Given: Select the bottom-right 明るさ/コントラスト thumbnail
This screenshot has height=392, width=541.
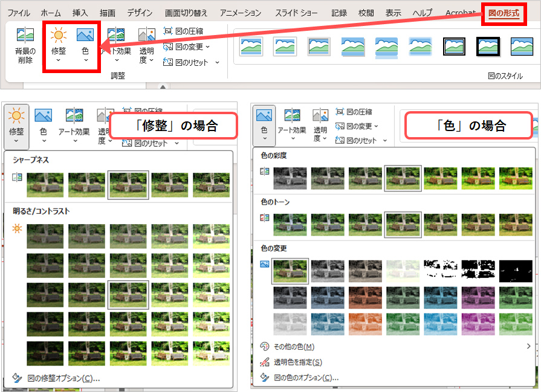Looking at the screenshot, I should [211, 353].
